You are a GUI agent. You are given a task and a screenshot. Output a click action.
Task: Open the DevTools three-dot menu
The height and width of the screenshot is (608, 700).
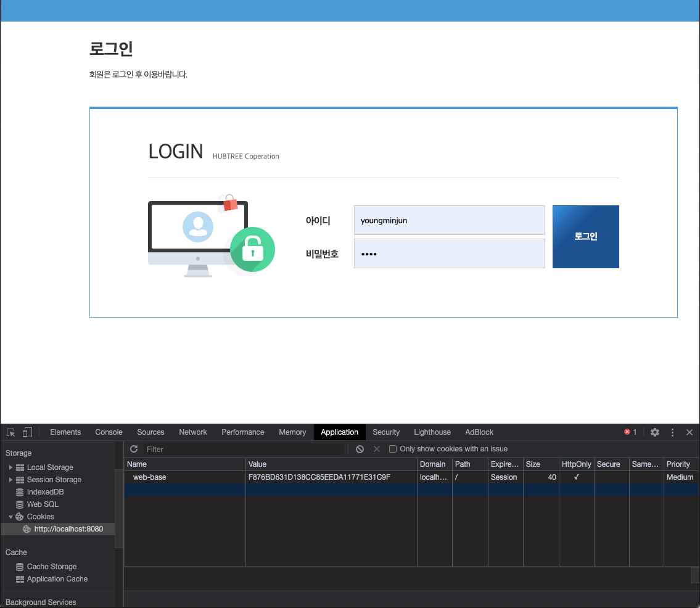[672, 432]
